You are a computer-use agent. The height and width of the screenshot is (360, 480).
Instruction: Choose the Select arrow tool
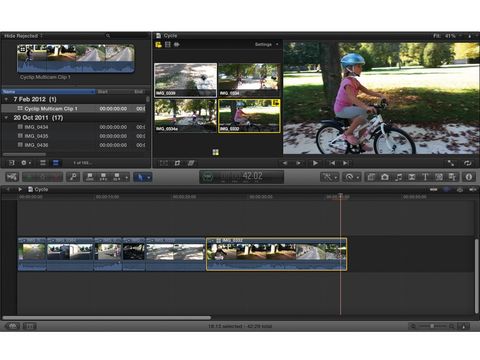click(x=140, y=177)
